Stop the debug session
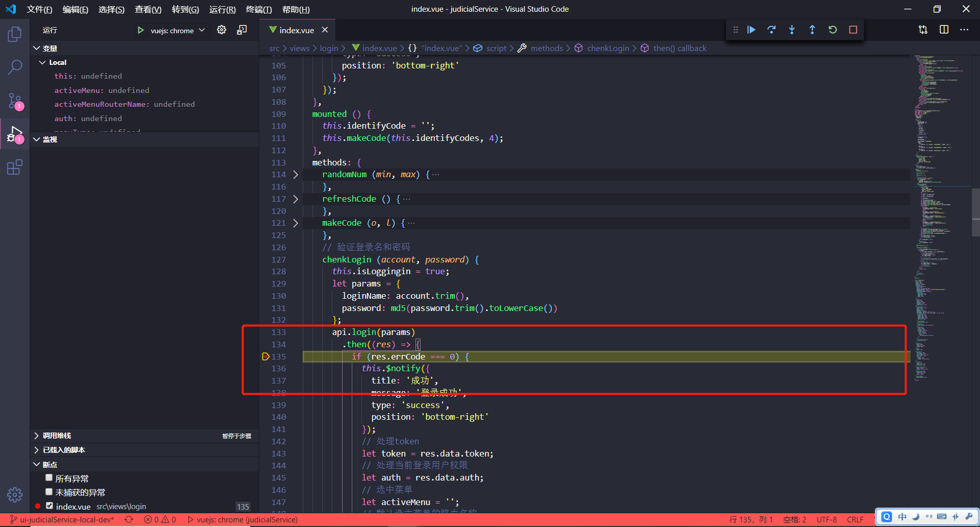 pyautogui.click(x=853, y=30)
